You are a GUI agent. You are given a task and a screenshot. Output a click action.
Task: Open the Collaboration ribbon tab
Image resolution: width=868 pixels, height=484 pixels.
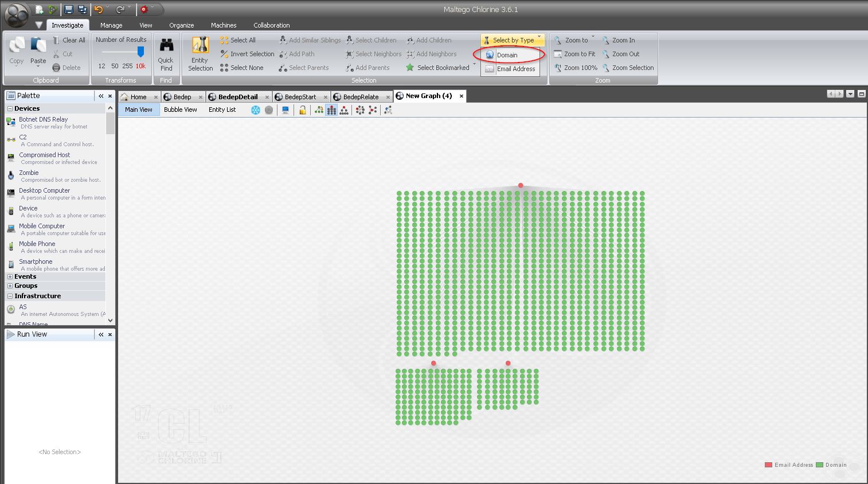tap(272, 25)
